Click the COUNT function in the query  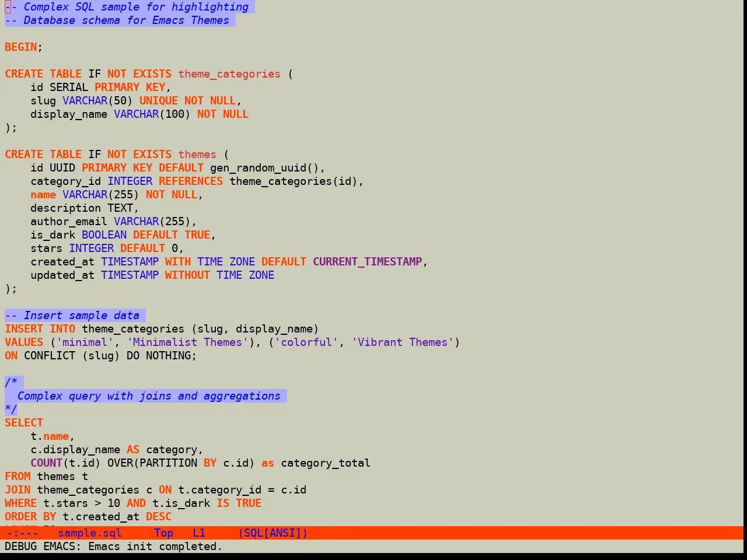(47, 463)
